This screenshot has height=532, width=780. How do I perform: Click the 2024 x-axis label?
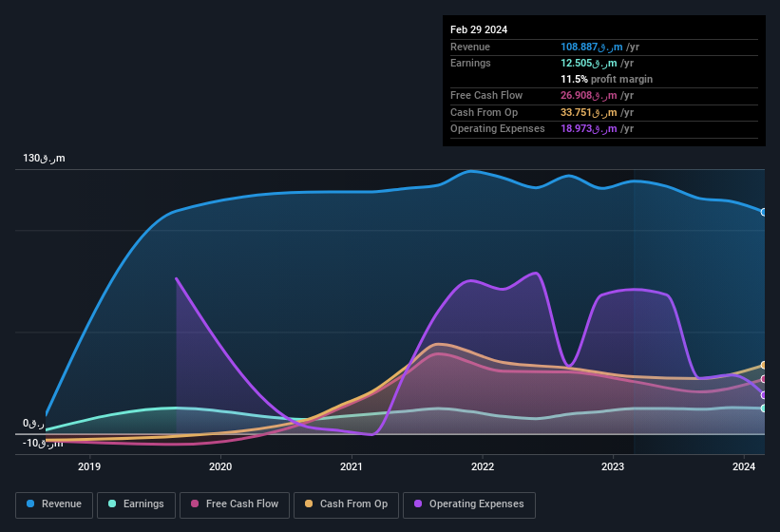744,466
